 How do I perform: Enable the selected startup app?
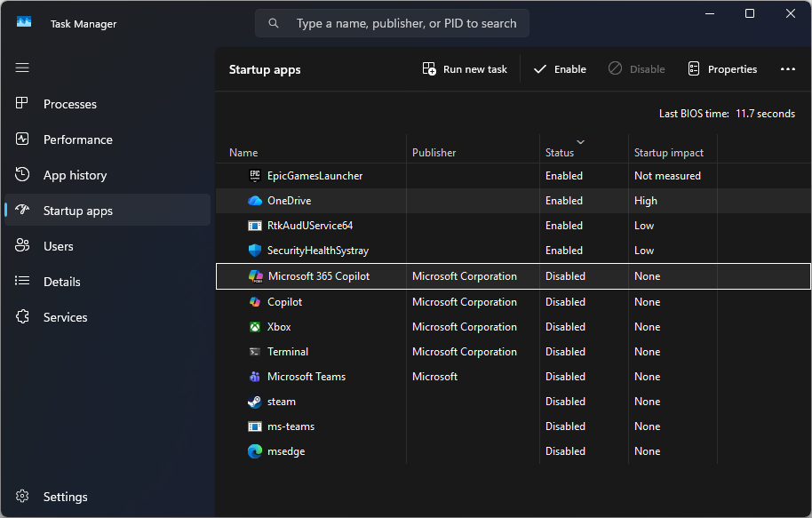coord(560,69)
